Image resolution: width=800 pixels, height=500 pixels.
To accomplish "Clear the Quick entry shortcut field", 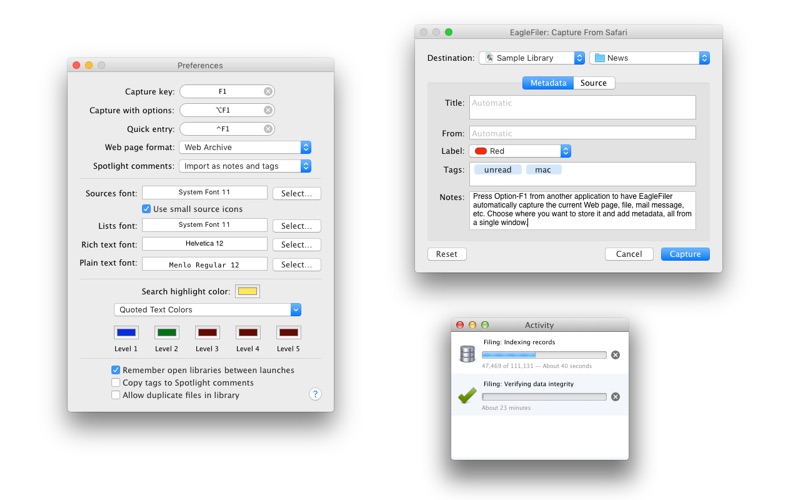I will click(x=268, y=129).
